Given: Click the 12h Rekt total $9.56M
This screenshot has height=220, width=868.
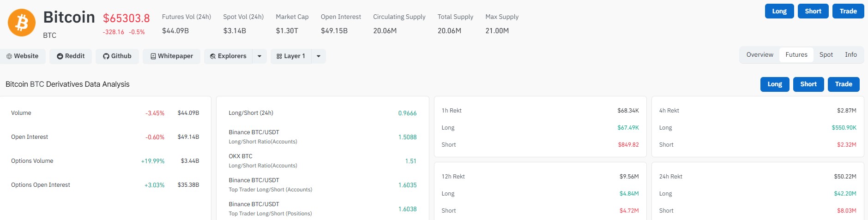Looking at the screenshot, I should point(629,177).
